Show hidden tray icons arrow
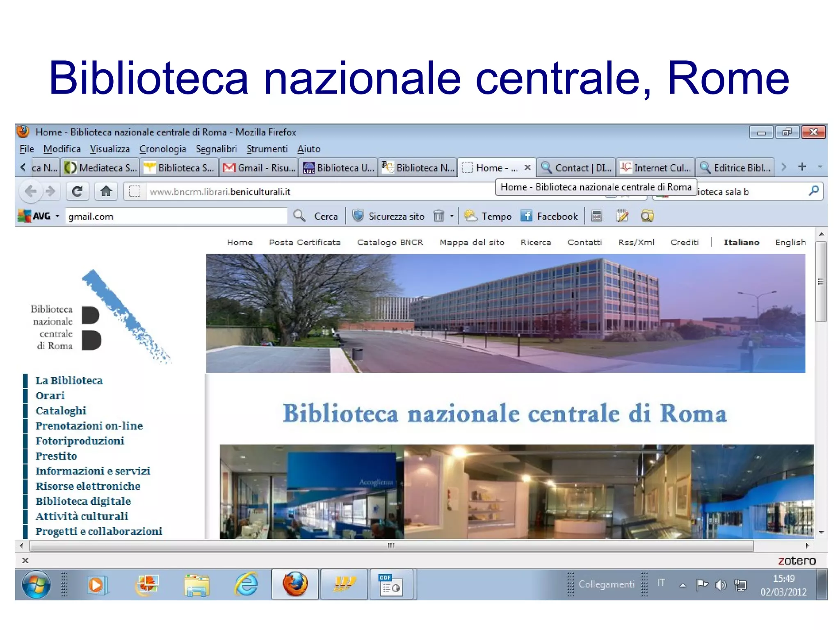 pos(682,585)
